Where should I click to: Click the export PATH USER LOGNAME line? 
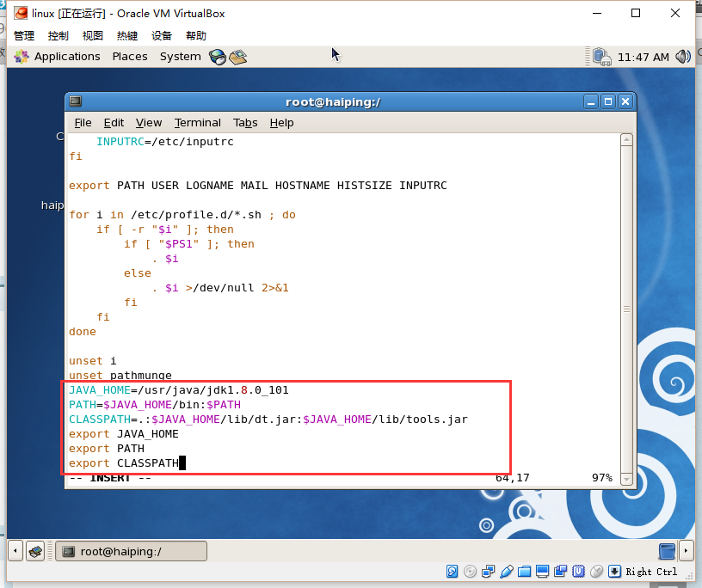point(258,186)
